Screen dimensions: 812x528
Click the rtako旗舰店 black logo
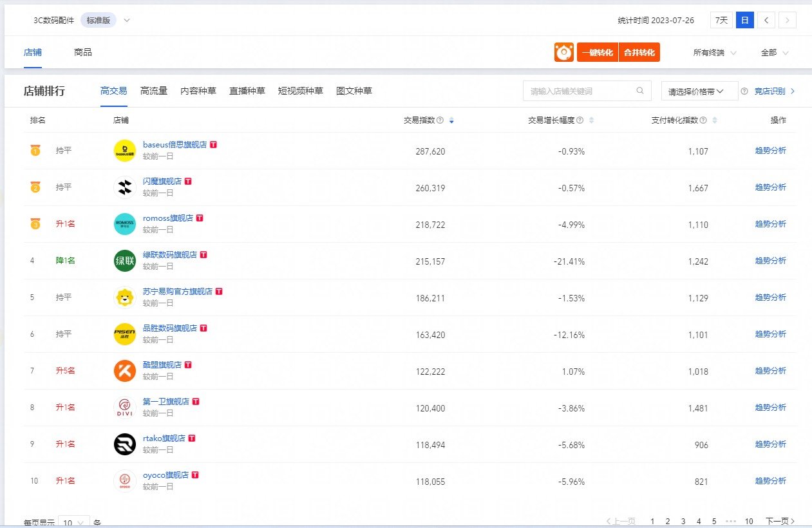click(x=125, y=444)
